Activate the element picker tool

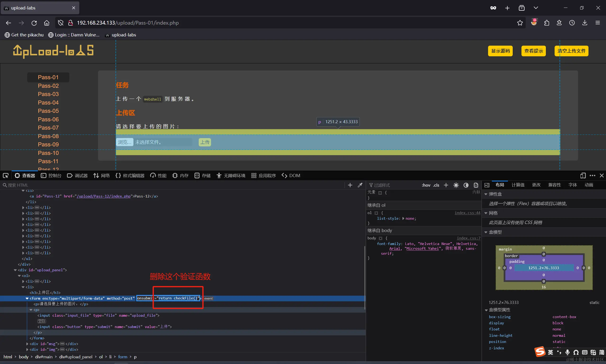tap(6, 175)
